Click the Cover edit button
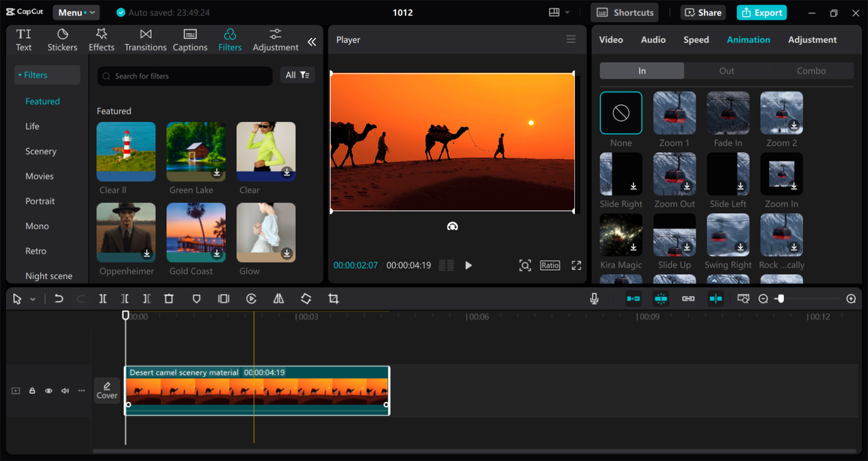 107,390
